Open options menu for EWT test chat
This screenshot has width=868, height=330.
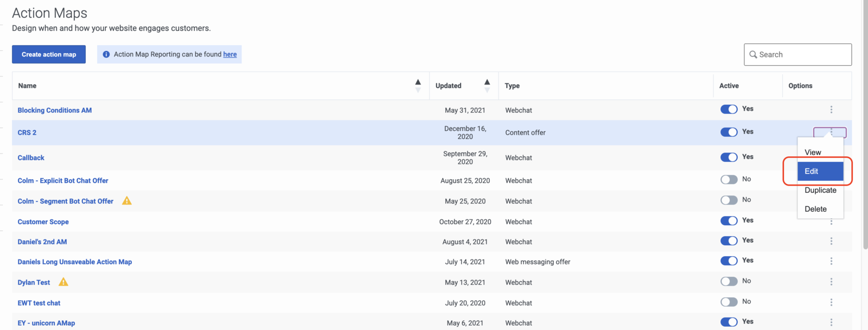[831, 302]
